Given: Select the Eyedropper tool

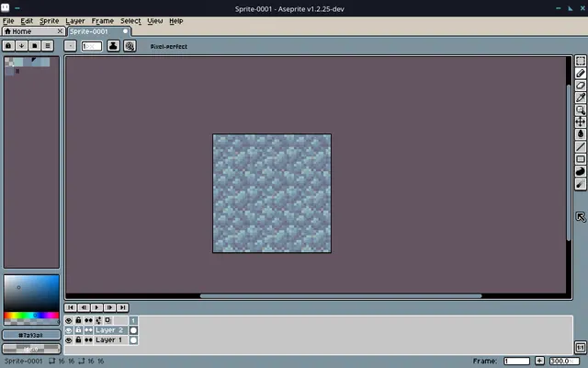Looking at the screenshot, I should coord(580,98).
